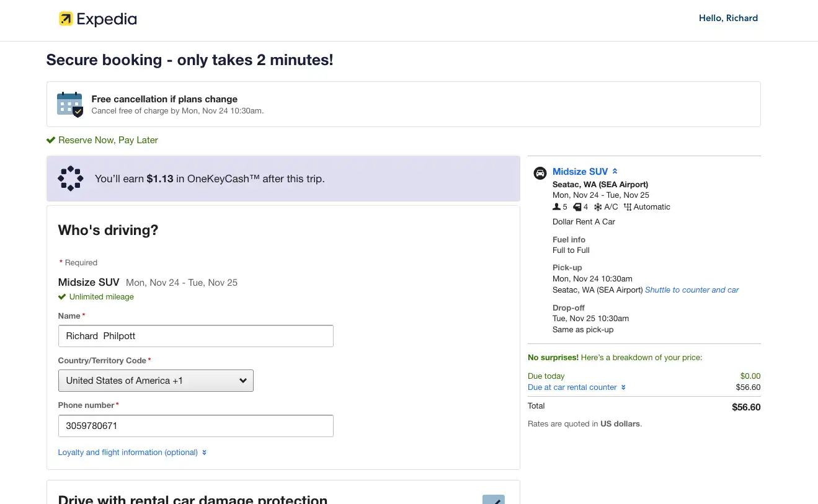Screen dimensions: 818x504
Task: Collapse the Midsize SUV summary details
Action: (x=614, y=171)
